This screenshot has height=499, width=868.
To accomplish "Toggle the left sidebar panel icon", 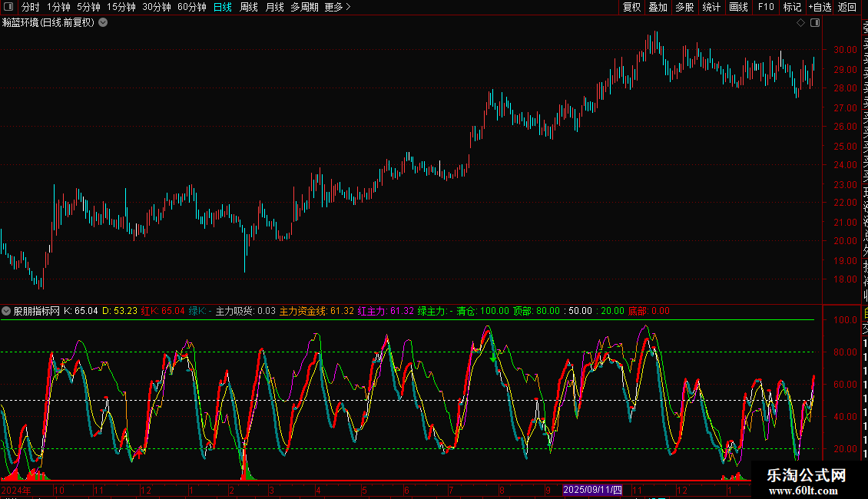I will click(x=8, y=7).
